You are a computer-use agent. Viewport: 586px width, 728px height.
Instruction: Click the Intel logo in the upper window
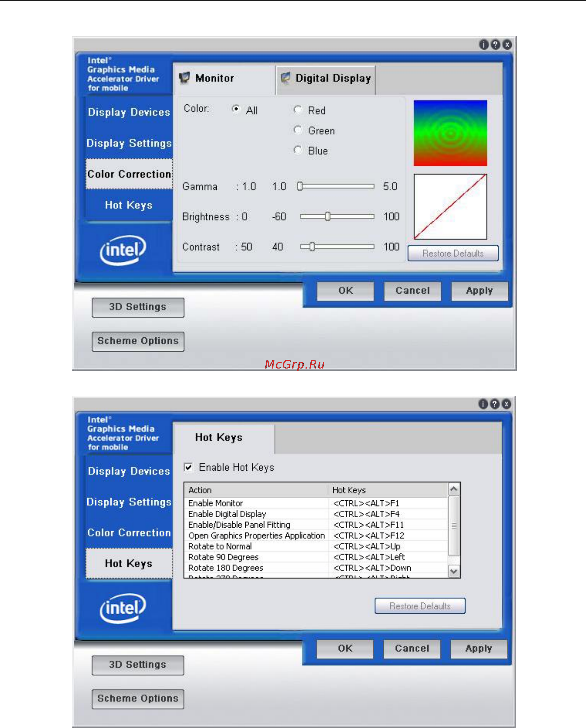point(123,250)
